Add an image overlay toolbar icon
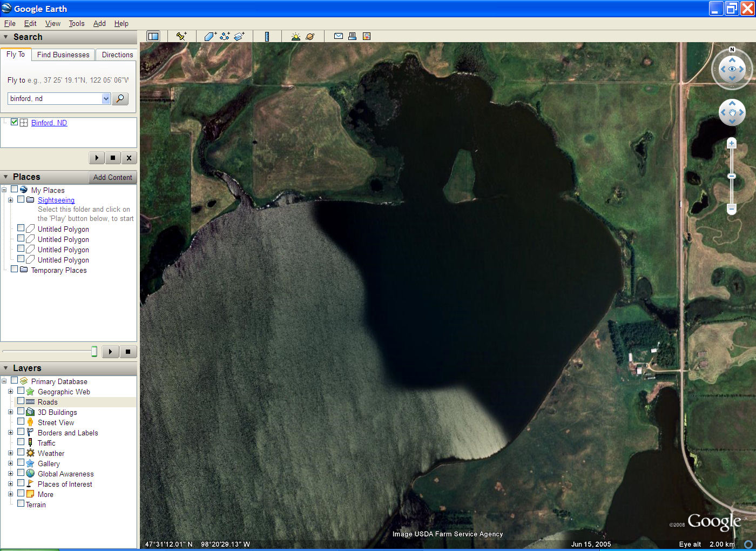Image resolution: width=756 pixels, height=551 pixels. coord(239,36)
